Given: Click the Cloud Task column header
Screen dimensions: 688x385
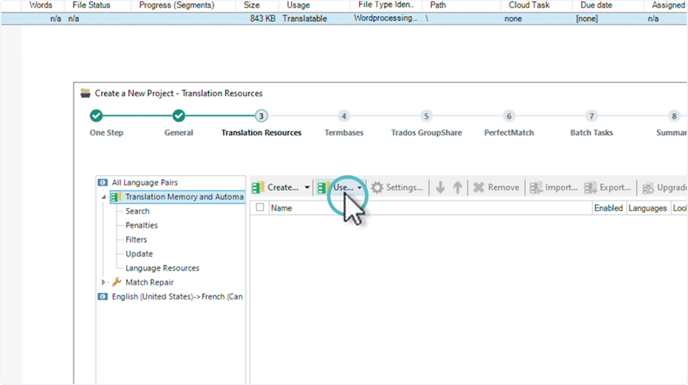Looking at the screenshot, I should (x=529, y=5).
